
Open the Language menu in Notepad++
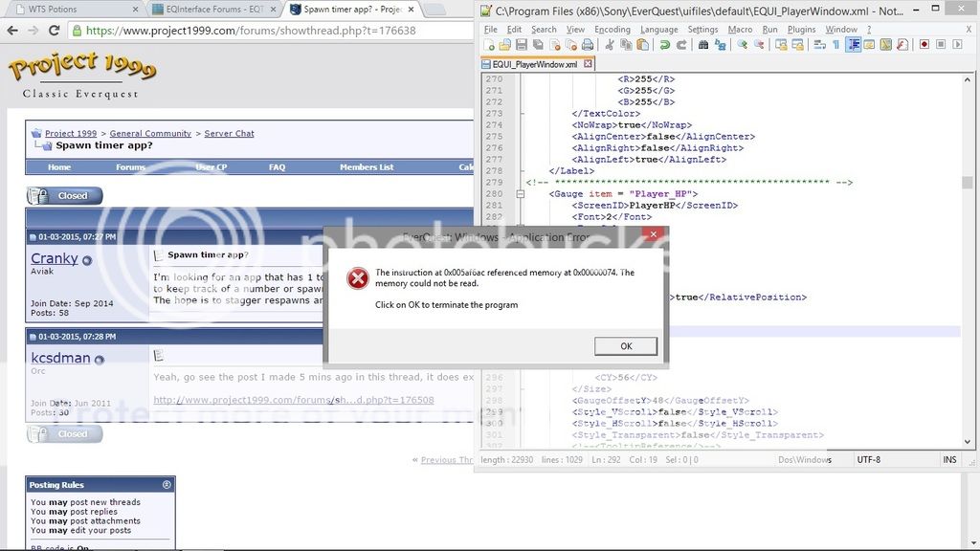point(658,30)
